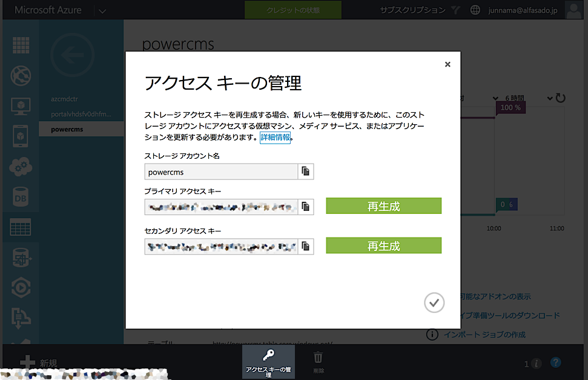Select the storage account name field

click(221, 172)
